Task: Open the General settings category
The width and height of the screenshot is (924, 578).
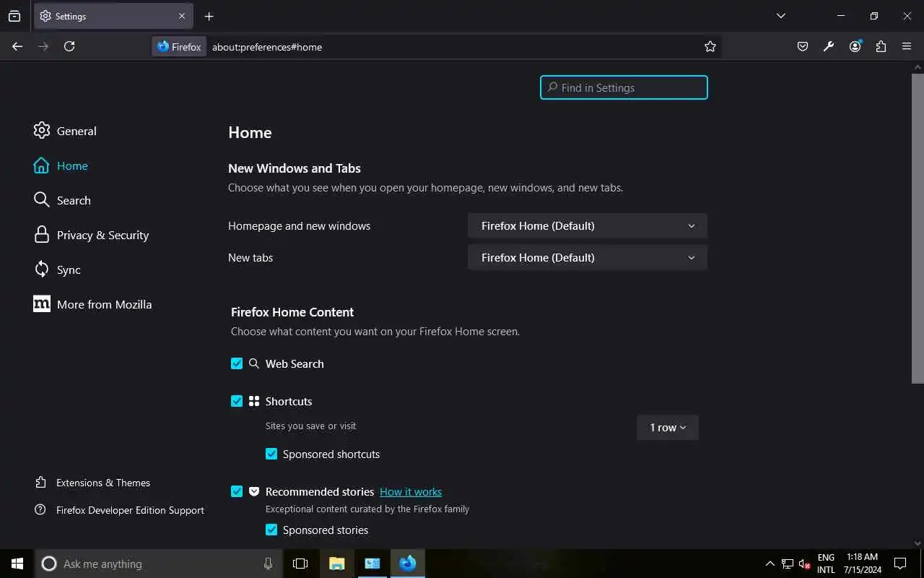Action: (x=65, y=131)
